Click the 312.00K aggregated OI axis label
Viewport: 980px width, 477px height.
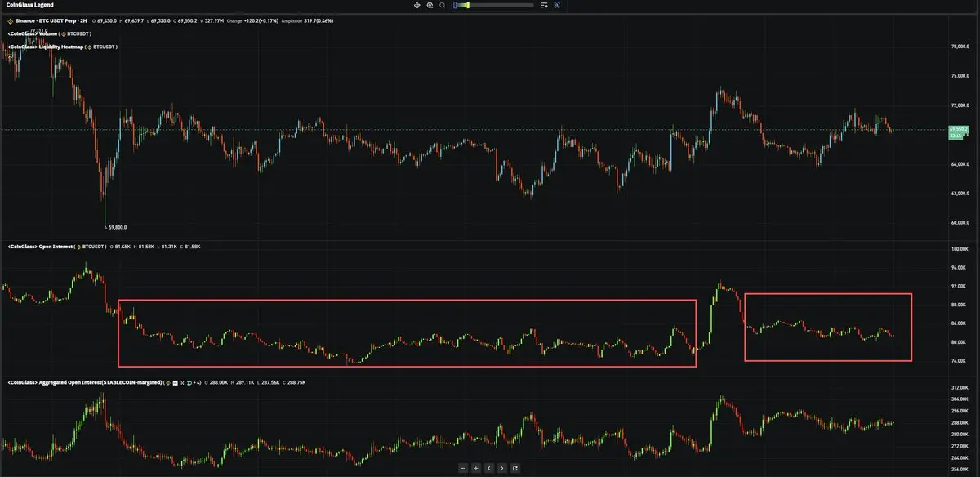click(959, 387)
